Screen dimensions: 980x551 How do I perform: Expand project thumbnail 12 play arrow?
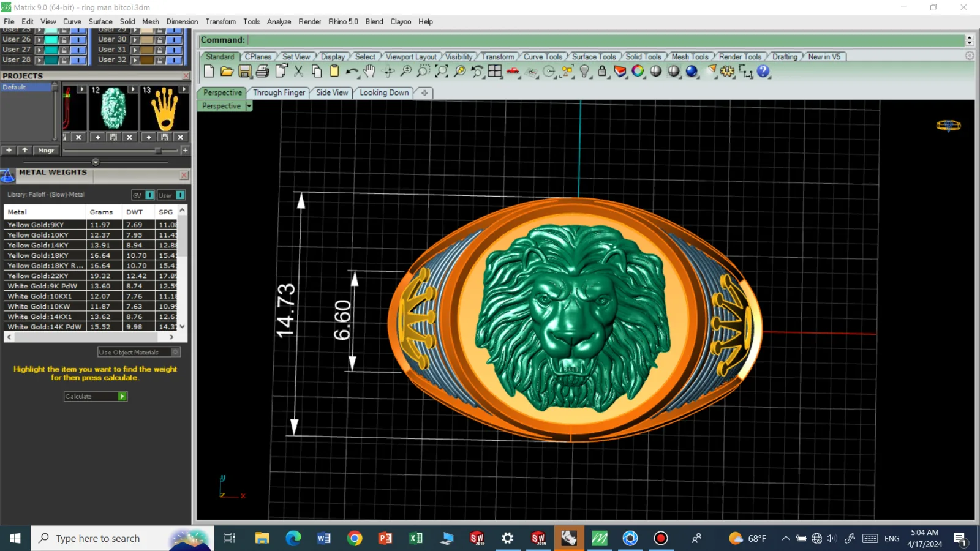point(132,89)
